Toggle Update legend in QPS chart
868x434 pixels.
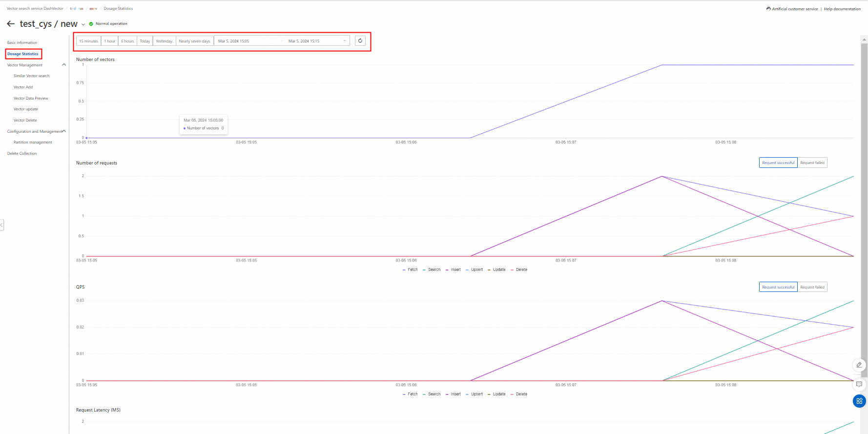[x=496, y=394]
